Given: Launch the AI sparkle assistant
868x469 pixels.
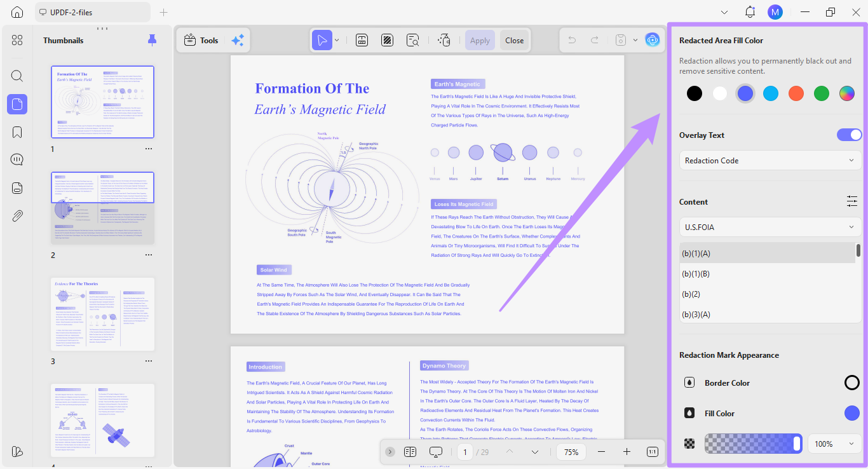Looking at the screenshot, I should [238, 40].
